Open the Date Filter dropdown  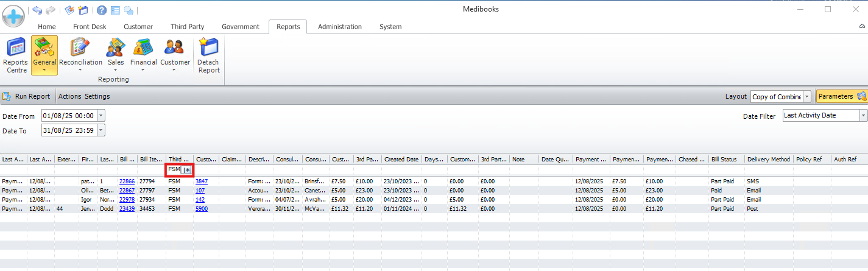(863, 116)
